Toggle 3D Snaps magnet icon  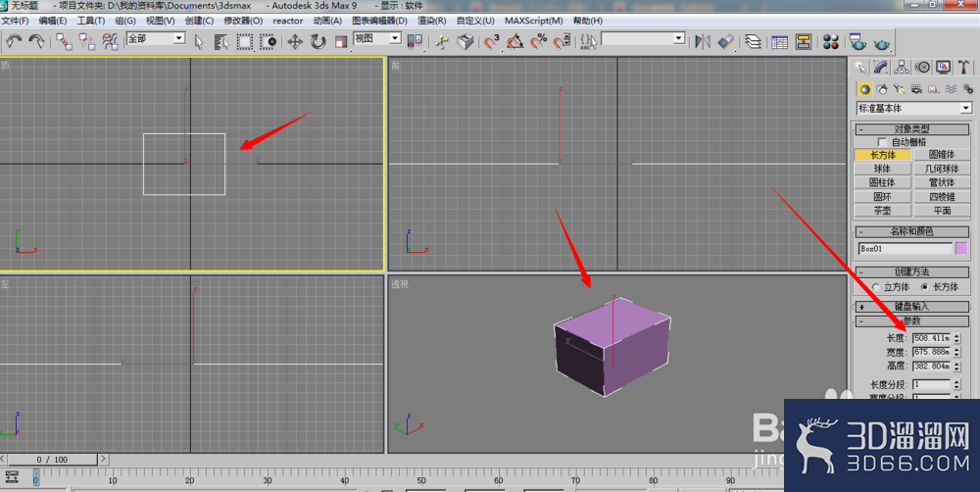[x=491, y=42]
